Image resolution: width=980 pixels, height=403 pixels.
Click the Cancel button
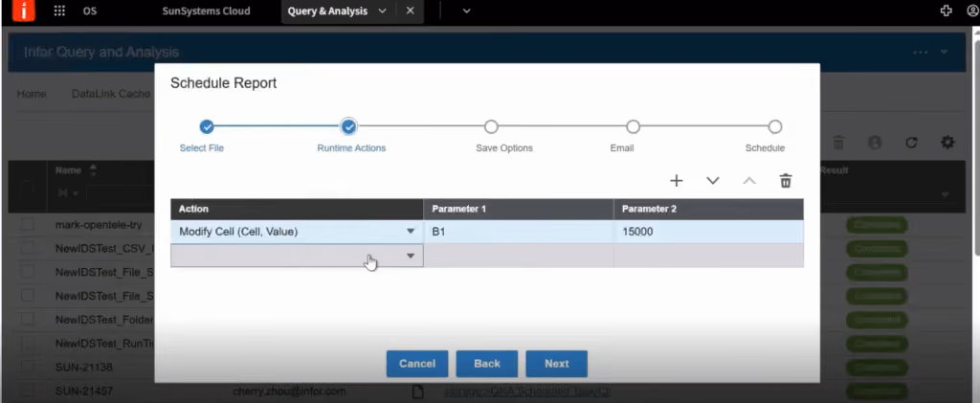417,364
